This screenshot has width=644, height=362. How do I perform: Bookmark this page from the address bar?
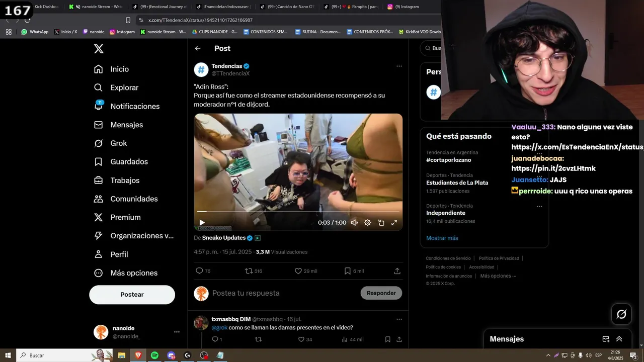point(128,20)
